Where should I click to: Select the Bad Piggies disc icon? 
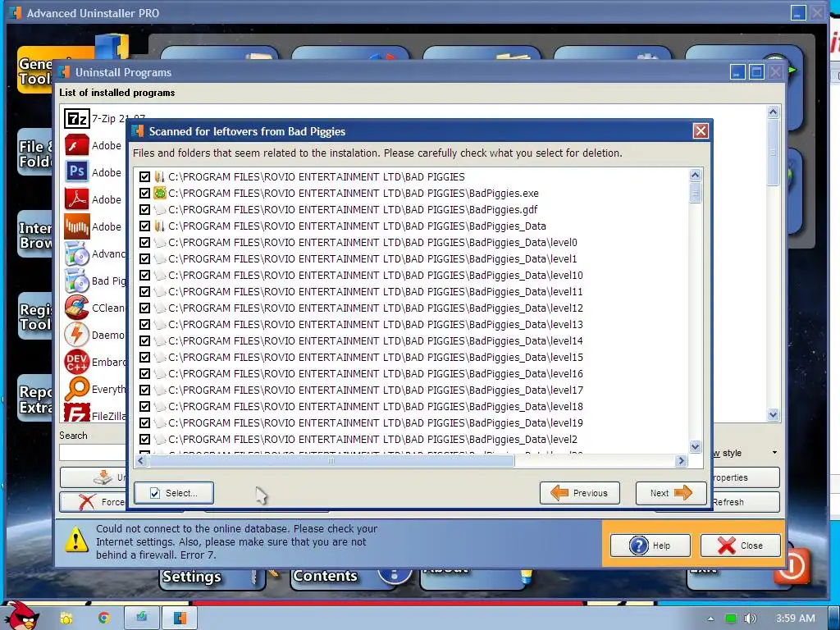click(76, 281)
